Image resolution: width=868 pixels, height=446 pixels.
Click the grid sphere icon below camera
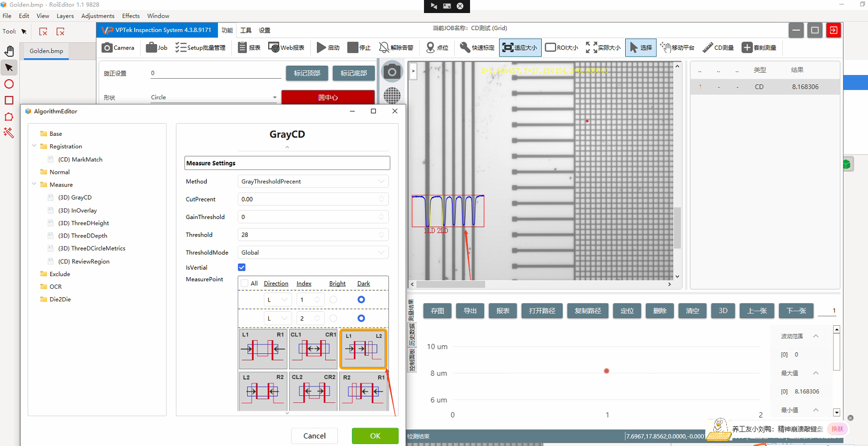coord(392,95)
